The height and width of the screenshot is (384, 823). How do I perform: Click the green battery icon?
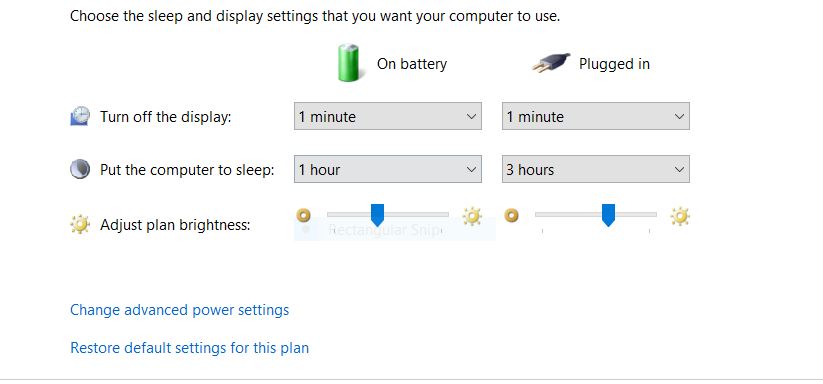349,63
